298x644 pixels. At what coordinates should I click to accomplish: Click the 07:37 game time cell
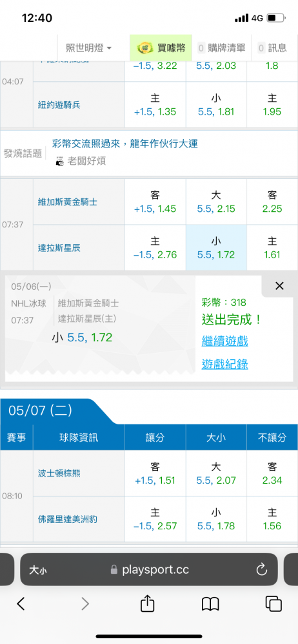click(x=17, y=225)
